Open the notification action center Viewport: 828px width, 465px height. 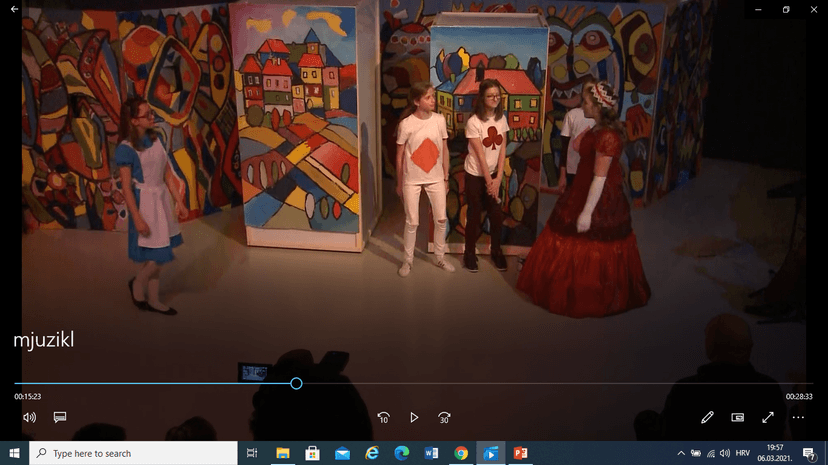click(x=810, y=453)
